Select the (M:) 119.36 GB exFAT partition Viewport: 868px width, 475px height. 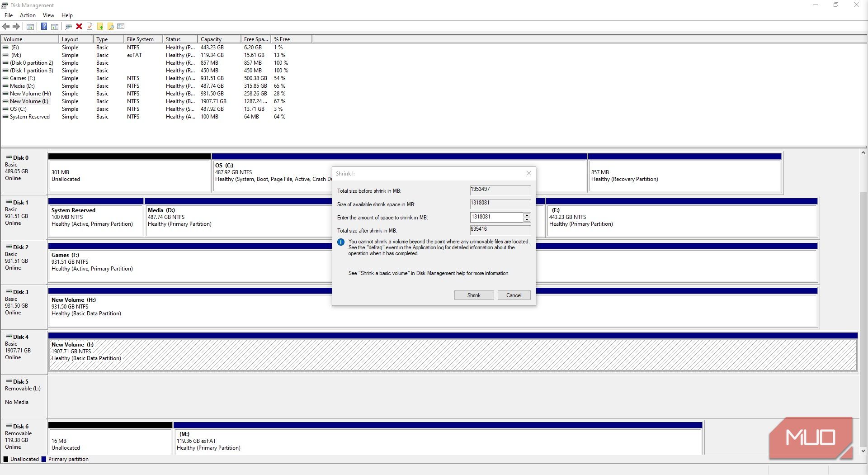[x=438, y=439]
